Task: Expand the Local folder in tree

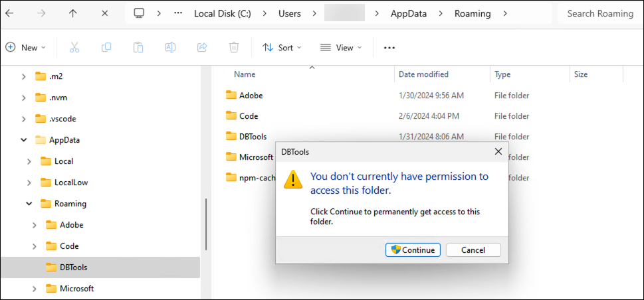Action: (29, 161)
